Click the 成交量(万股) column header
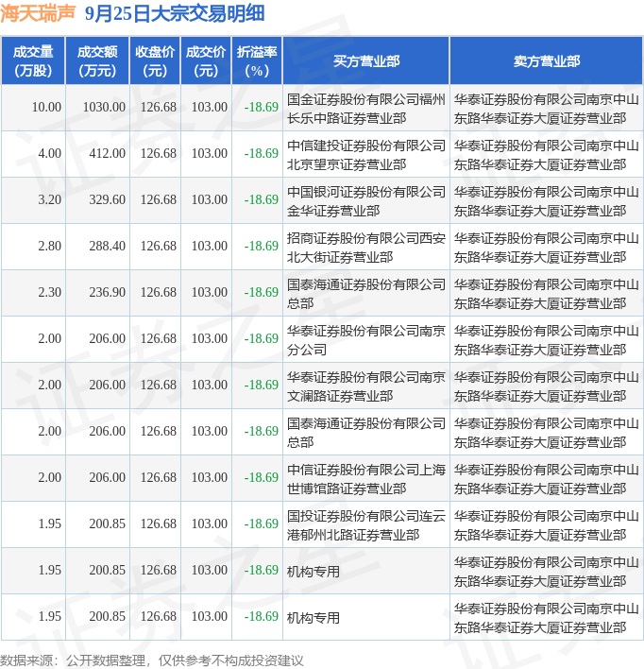Image resolution: width=644 pixels, height=669 pixels. pos(32,60)
